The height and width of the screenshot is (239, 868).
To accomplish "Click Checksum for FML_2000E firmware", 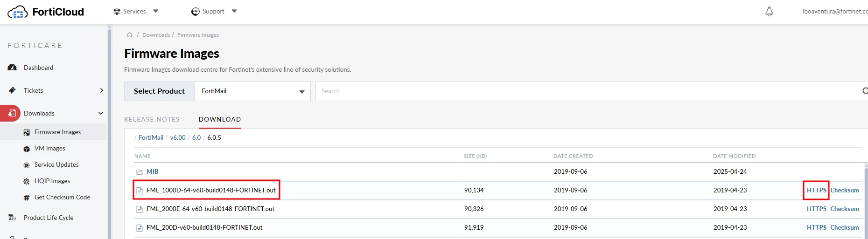I will pyautogui.click(x=845, y=209).
